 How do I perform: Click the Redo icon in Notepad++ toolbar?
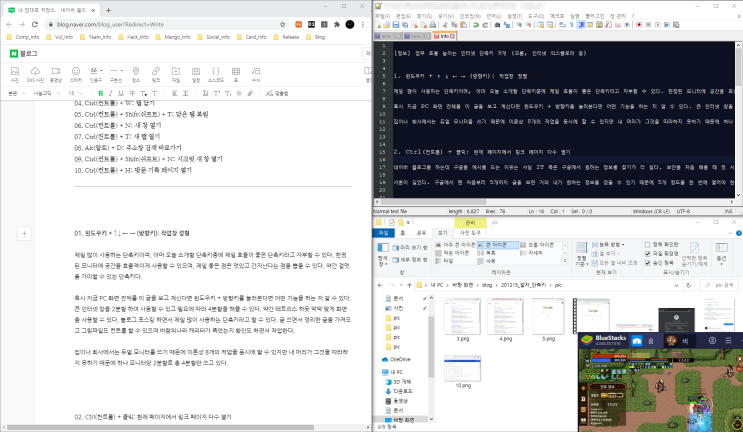(x=485, y=25)
